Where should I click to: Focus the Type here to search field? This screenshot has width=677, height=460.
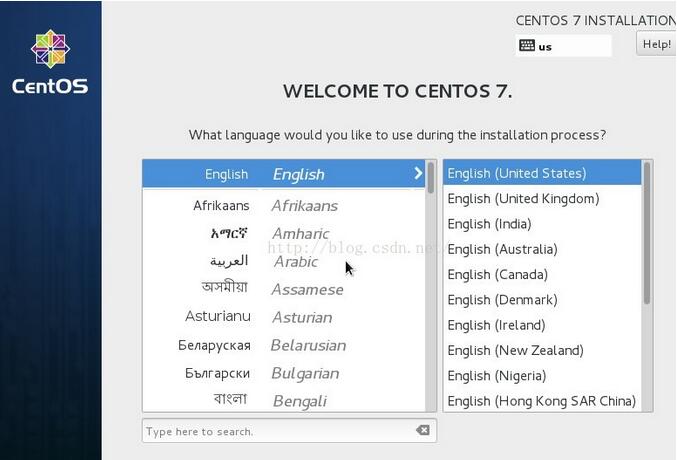(278, 431)
